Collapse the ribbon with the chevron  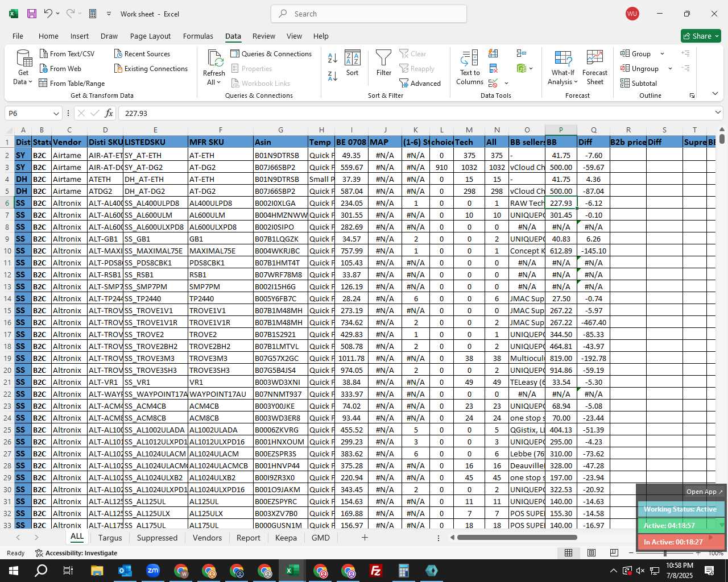[x=715, y=94]
